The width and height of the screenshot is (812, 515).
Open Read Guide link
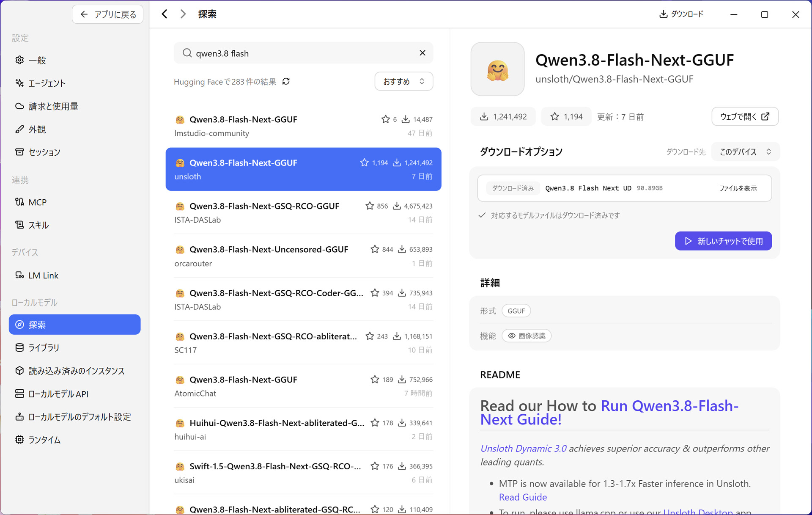pos(523,497)
